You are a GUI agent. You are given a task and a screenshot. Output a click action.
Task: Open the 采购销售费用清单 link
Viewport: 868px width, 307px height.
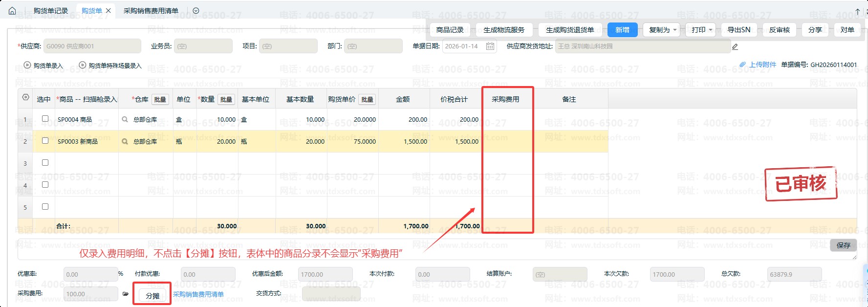coord(198,294)
